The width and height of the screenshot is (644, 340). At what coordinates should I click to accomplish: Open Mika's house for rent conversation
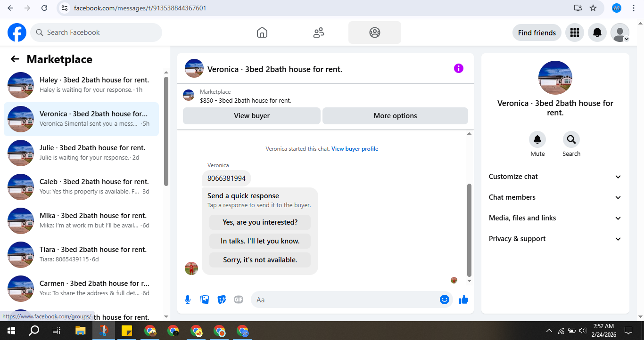pos(81,221)
